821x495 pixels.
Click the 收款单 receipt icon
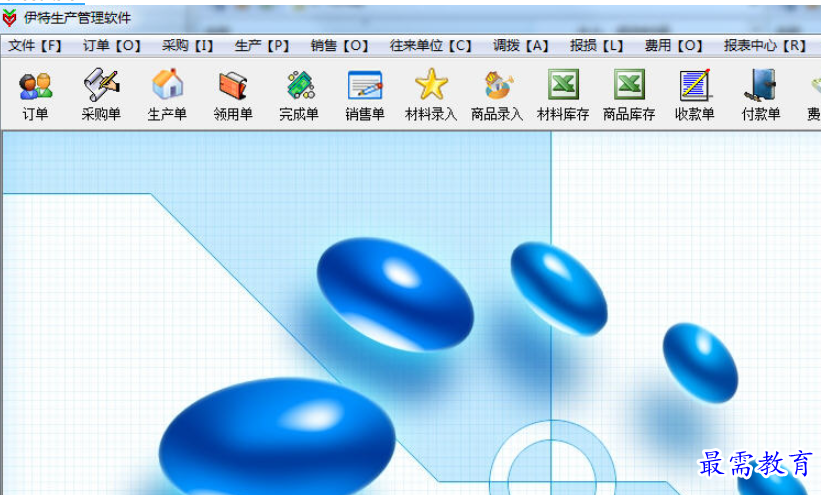[695, 85]
